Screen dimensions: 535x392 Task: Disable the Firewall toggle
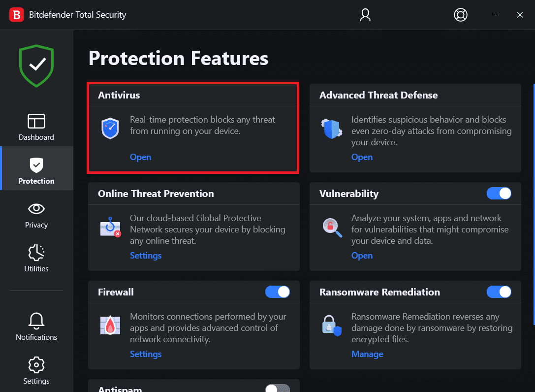[x=278, y=292]
